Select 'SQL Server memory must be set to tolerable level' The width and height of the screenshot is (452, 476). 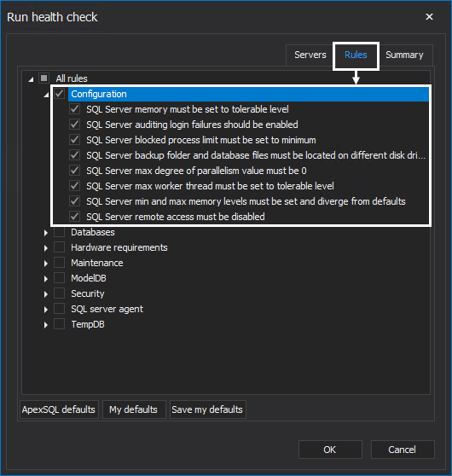tap(188, 109)
